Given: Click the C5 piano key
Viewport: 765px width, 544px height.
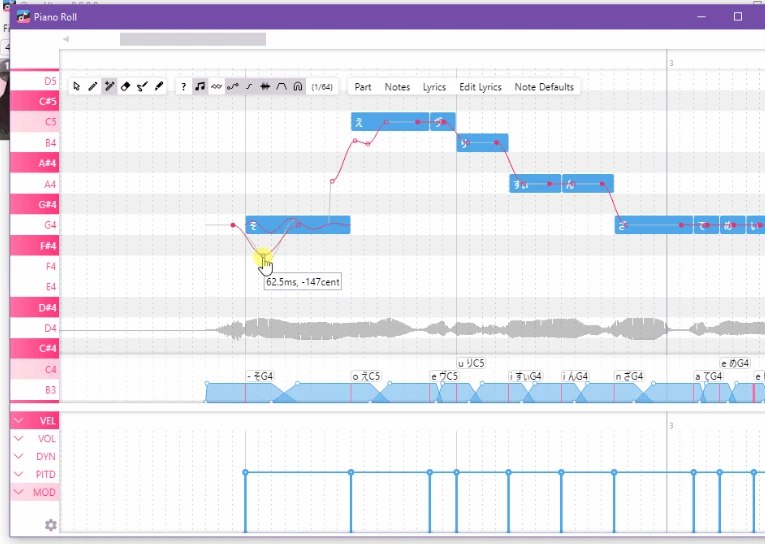Looking at the screenshot, I should [35, 121].
